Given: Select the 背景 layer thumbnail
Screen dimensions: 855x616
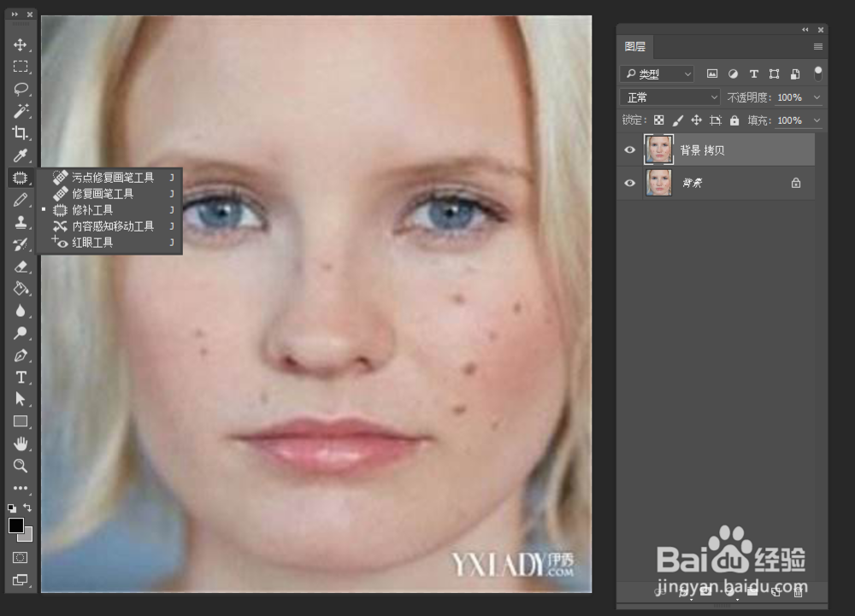Looking at the screenshot, I should tap(658, 183).
